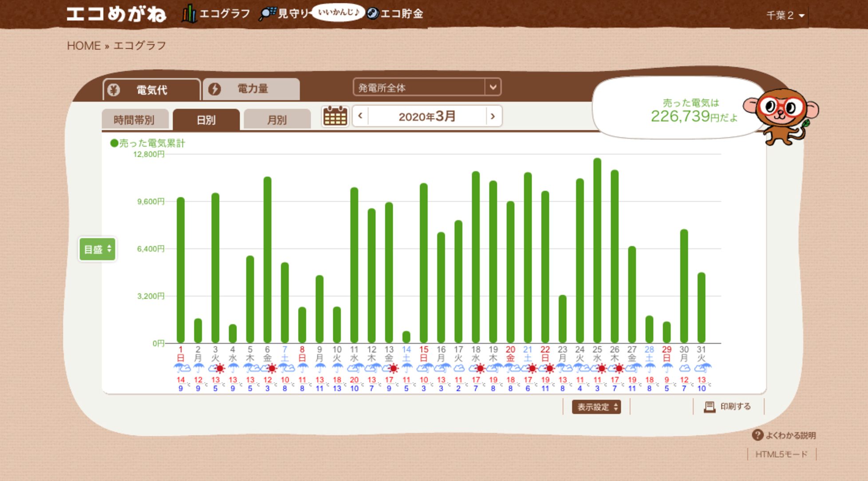Click the sunny weather icon under day 21
This screenshot has height=481, width=868.
[532, 368]
